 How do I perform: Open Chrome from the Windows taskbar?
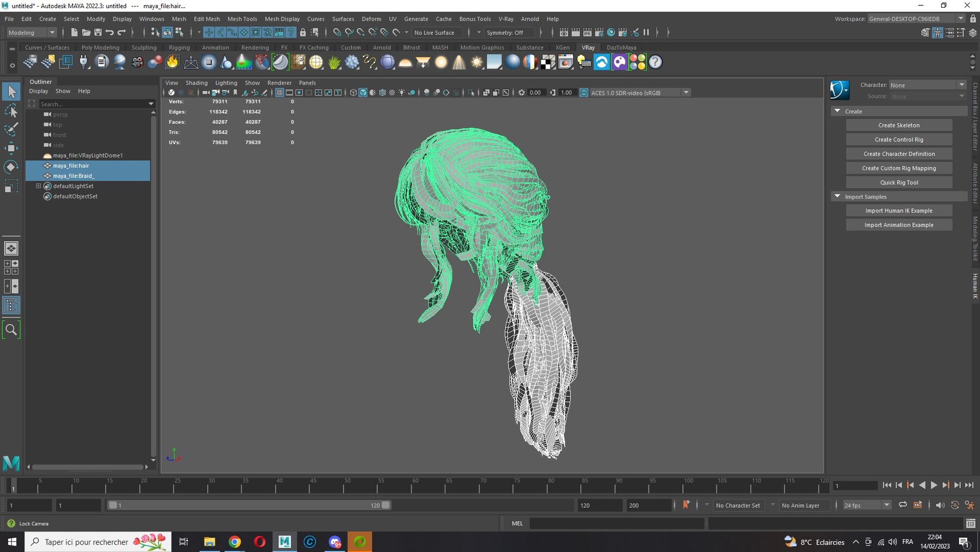pyautogui.click(x=235, y=542)
